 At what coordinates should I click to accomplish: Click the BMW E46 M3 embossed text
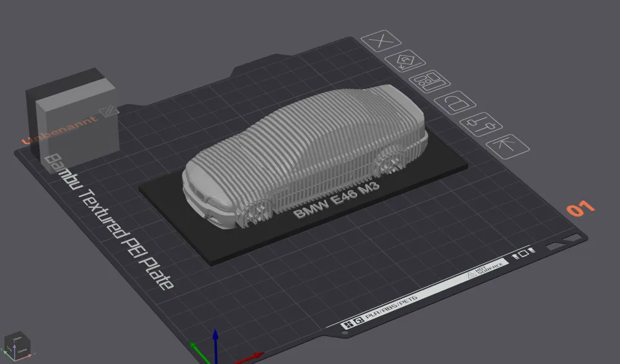pyautogui.click(x=336, y=200)
